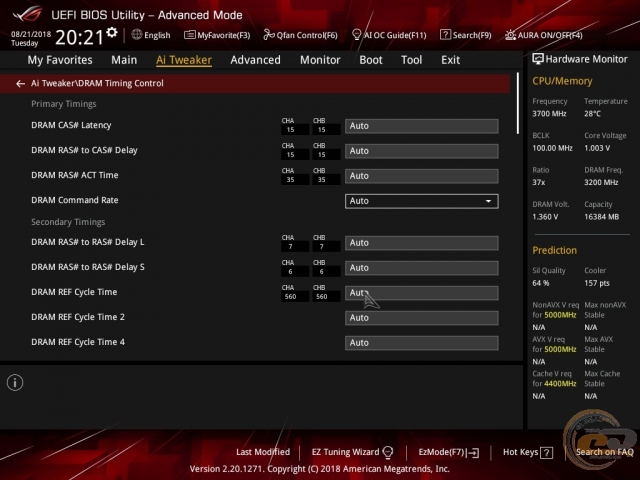Click the Hardware Monitor monitor icon
This screenshot has height=480, width=640.
[x=538, y=59]
